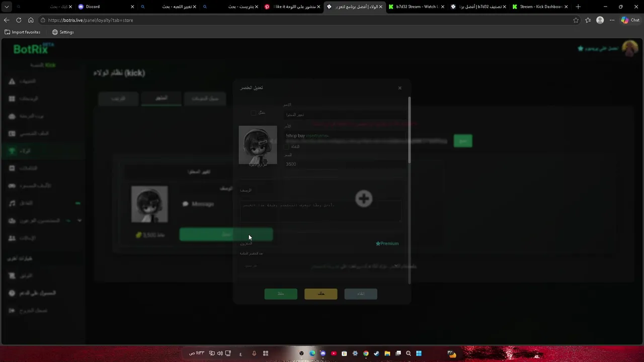The height and width of the screenshot is (362, 644).
Task: Open a new browser tab
Action: pyautogui.click(x=578, y=7)
